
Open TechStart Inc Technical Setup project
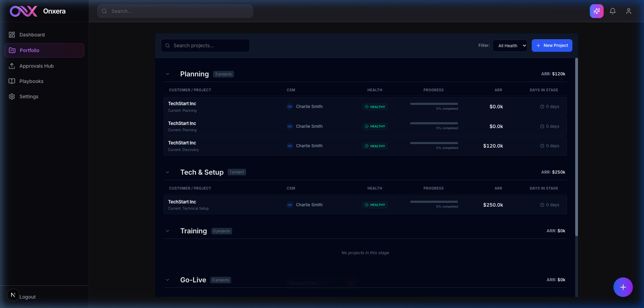click(365, 205)
